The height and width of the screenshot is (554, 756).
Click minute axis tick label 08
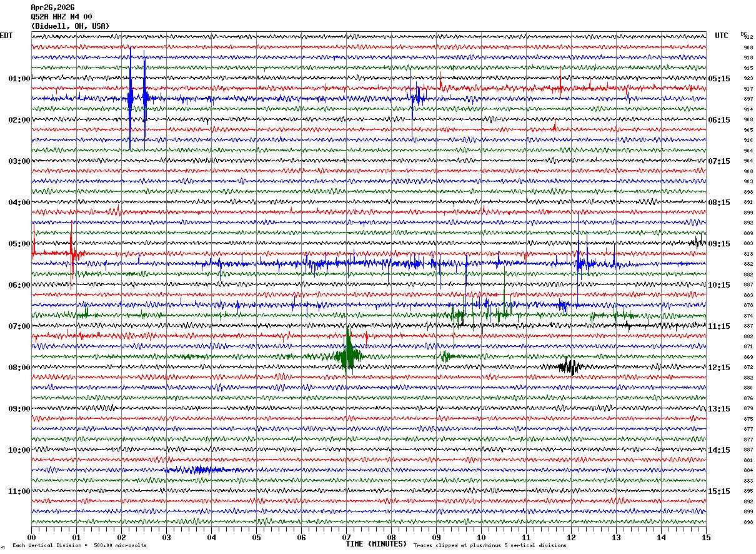tap(391, 537)
